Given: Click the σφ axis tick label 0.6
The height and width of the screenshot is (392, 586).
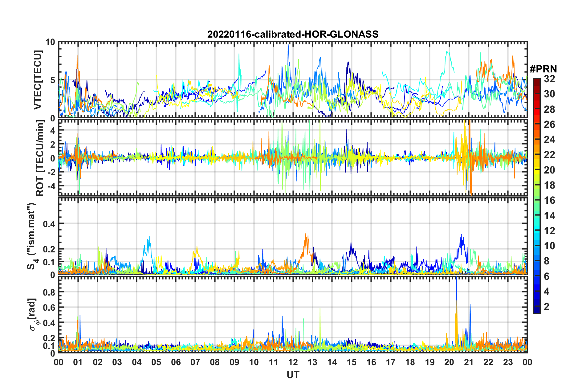Looking at the screenshot, I should (49, 307).
